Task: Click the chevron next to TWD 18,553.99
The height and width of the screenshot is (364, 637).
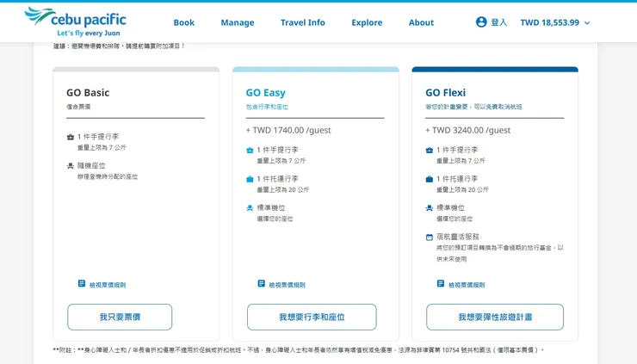Action: (x=587, y=23)
